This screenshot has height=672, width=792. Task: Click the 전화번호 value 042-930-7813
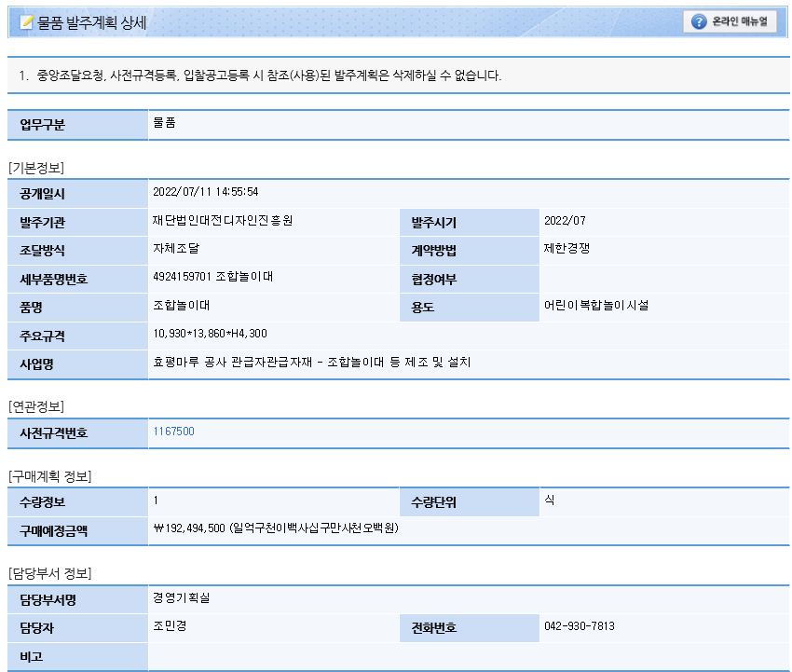point(579,625)
